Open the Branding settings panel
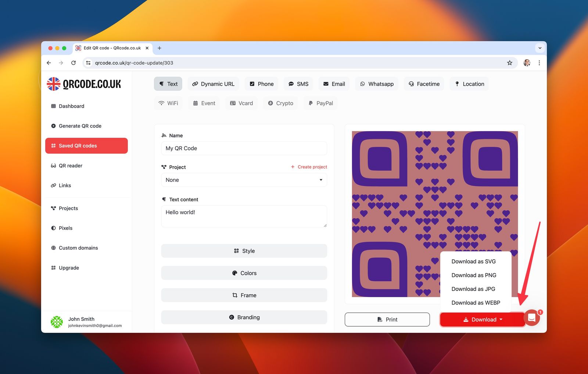 pyautogui.click(x=244, y=317)
